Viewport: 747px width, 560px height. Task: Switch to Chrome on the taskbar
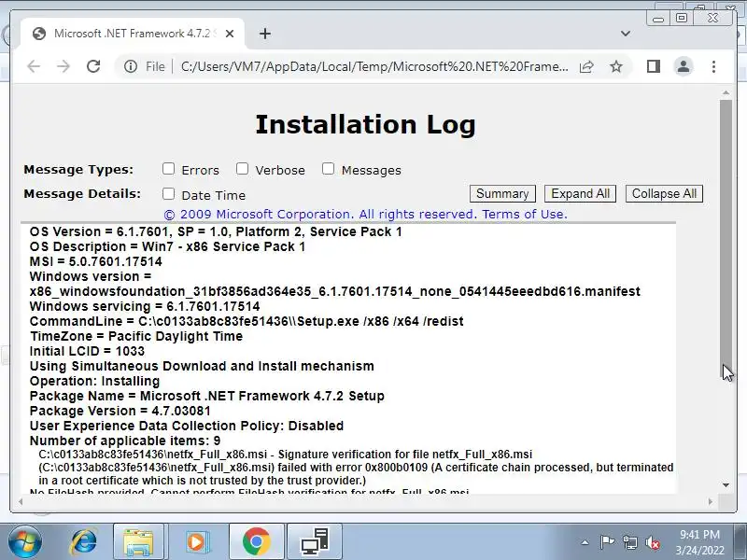pos(256,542)
